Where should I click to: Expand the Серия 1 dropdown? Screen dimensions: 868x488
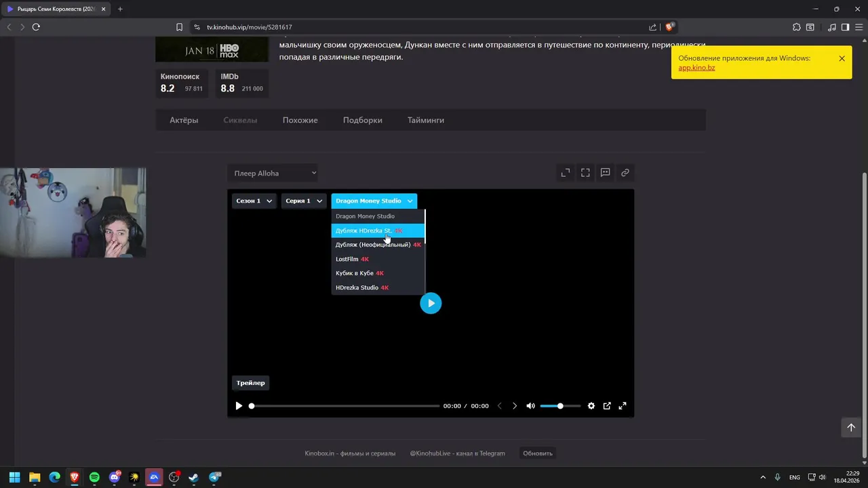tap(304, 201)
